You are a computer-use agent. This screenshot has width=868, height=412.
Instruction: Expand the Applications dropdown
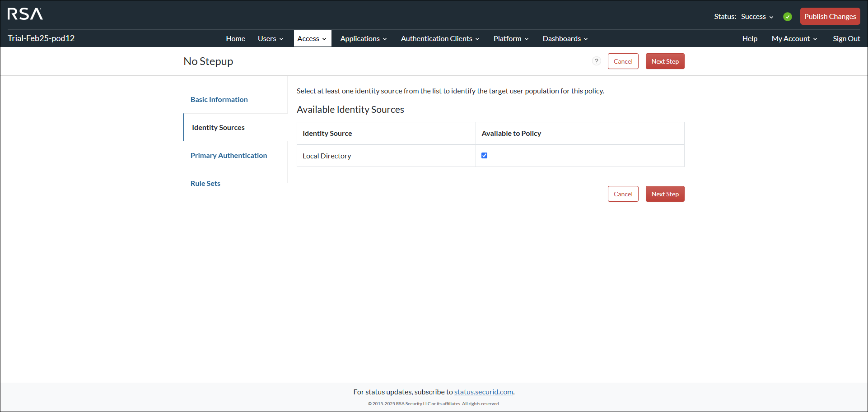[x=363, y=38]
